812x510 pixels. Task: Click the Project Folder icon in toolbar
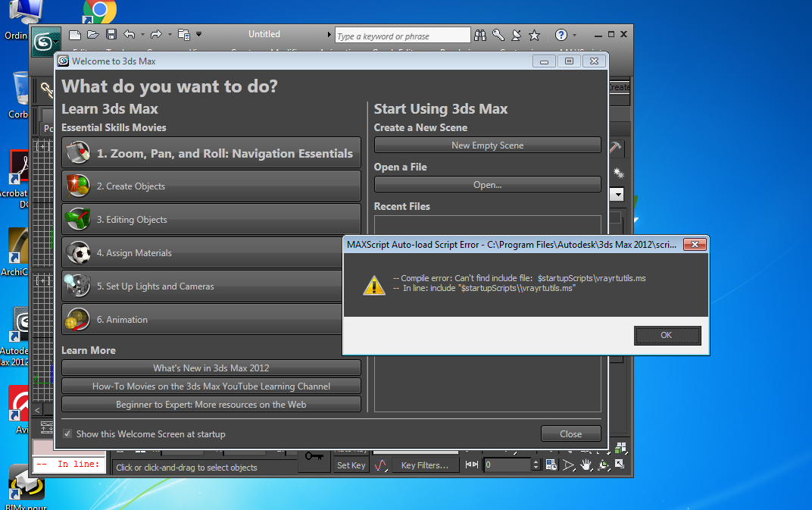184,35
